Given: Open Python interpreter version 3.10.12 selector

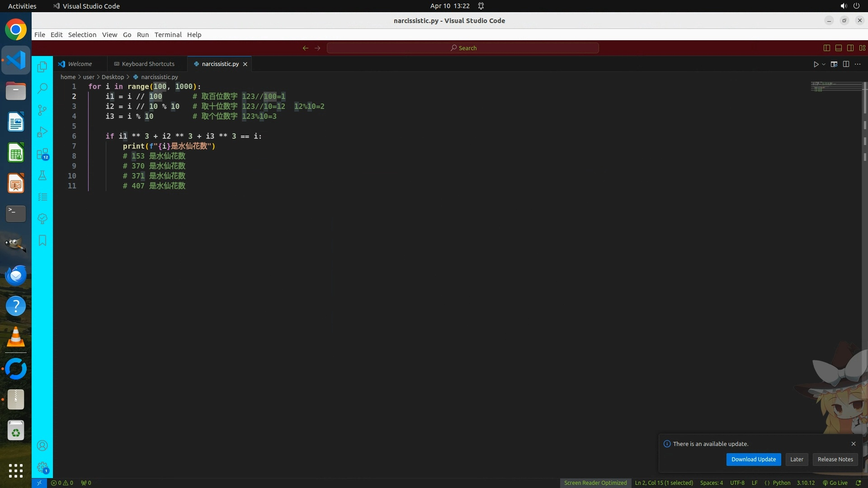Looking at the screenshot, I should (806, 483).
